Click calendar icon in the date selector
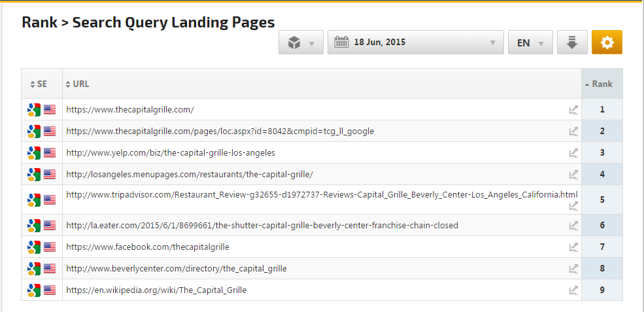Screen dimensions: 644x312 point(342,42)
